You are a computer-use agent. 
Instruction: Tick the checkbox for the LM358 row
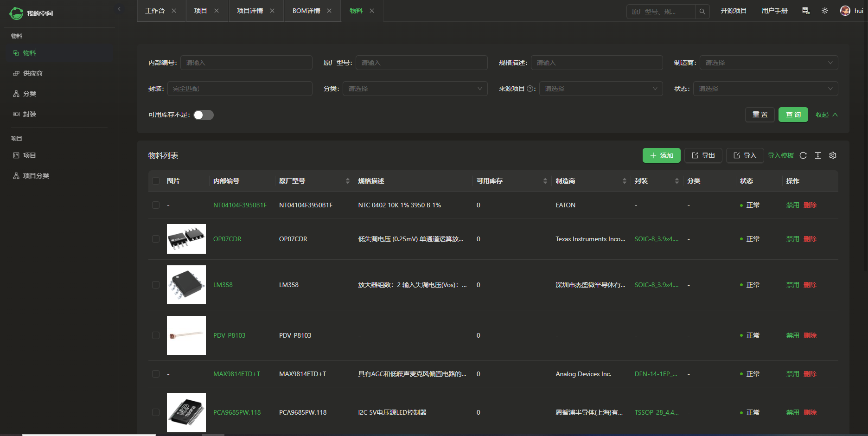point(156,285)
